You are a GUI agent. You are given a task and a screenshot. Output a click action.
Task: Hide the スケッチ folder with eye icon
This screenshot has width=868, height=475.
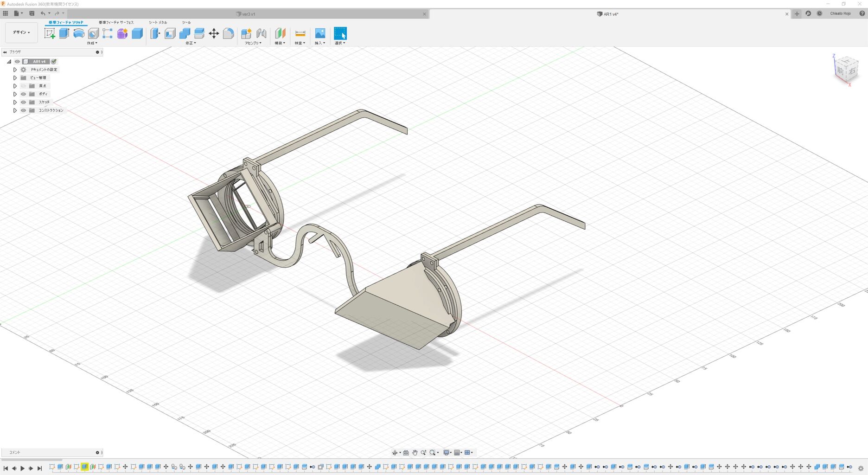click(23, 102)
